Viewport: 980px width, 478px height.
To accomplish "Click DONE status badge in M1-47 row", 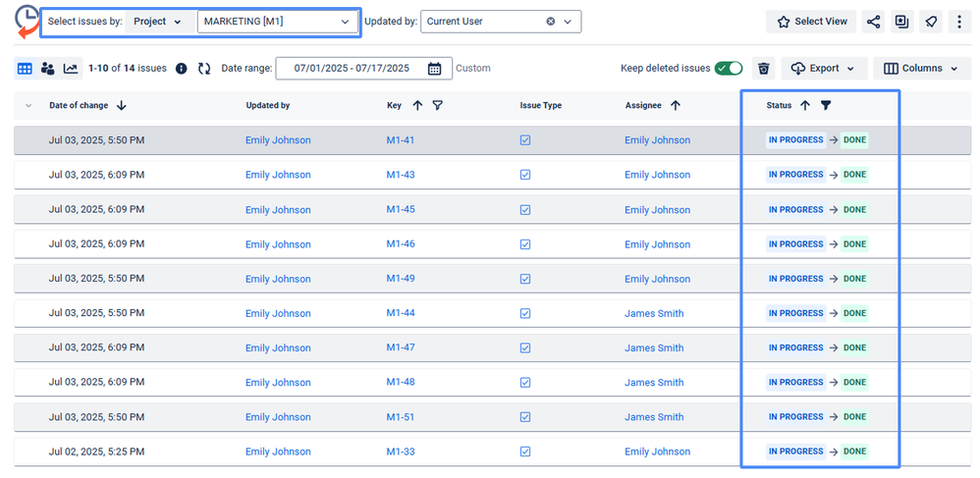I will tap(854, 347).
